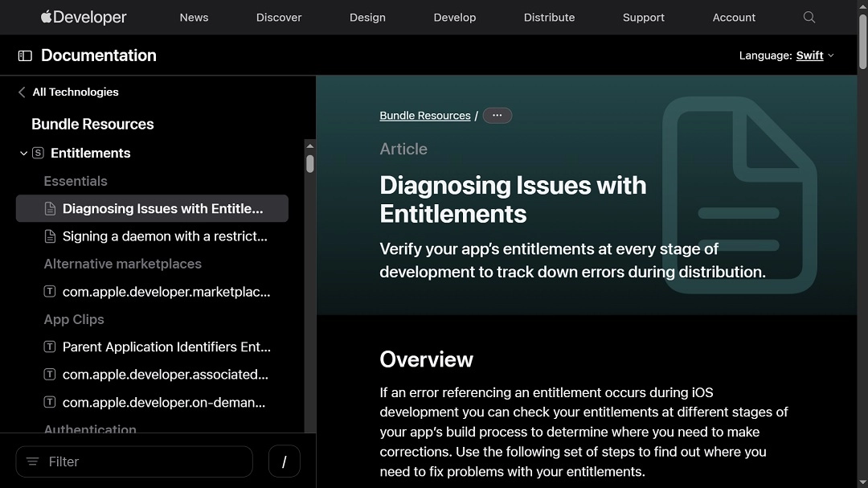
Task: Open the News menu
Action: (194, 17)
